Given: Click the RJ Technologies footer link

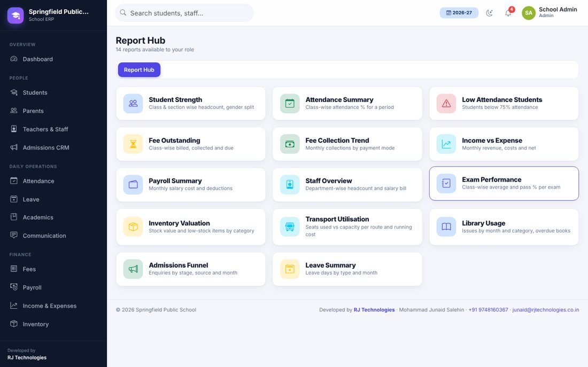Looking at the screenshot, I should tap(374, 310).
